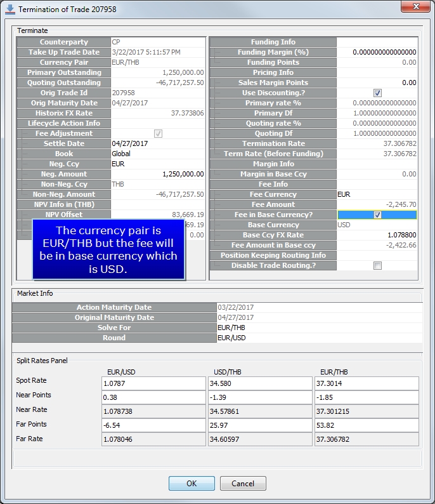The height and width of the screenshot is (504, 435).
Task: Open the Neg. Ccy field showing EUR
Action: [158, 164]
